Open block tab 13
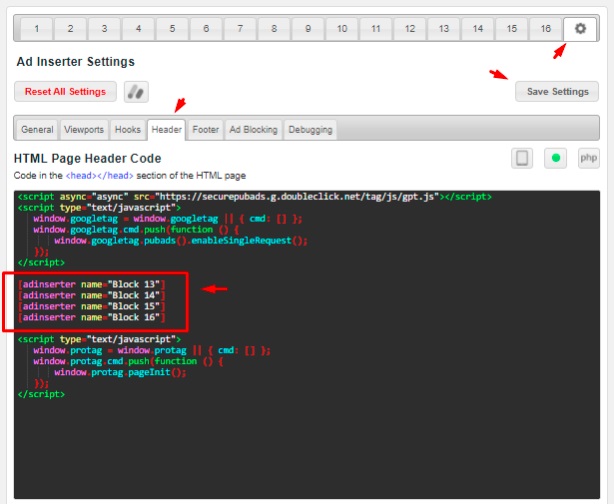This screenshot has width=614, height=504. (x=444, y=29)
